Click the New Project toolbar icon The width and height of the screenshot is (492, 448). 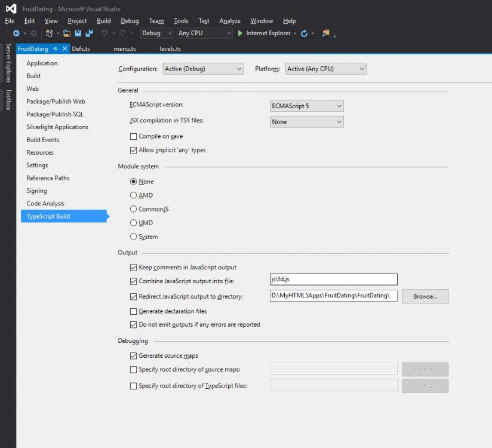(50, 33)
